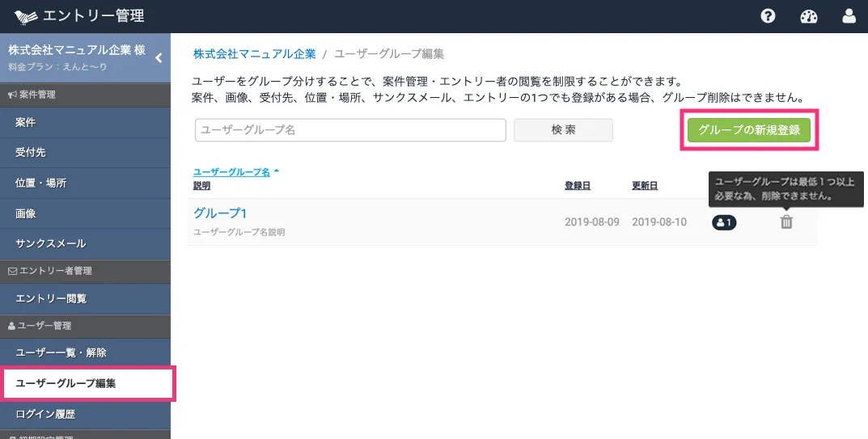Click the 2019-08-09 registration date
This screenshot has height=439, width=868.
pos(592,222)
